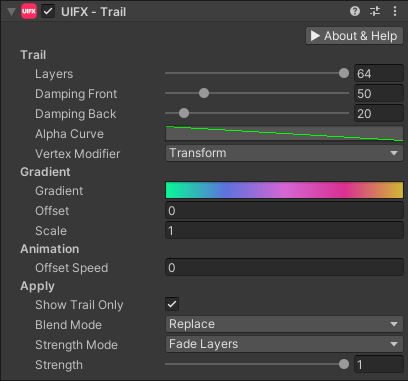This screenshot has width=408, height=381.
Task: Click the Animation section header
Action: [x=50, y=249]
